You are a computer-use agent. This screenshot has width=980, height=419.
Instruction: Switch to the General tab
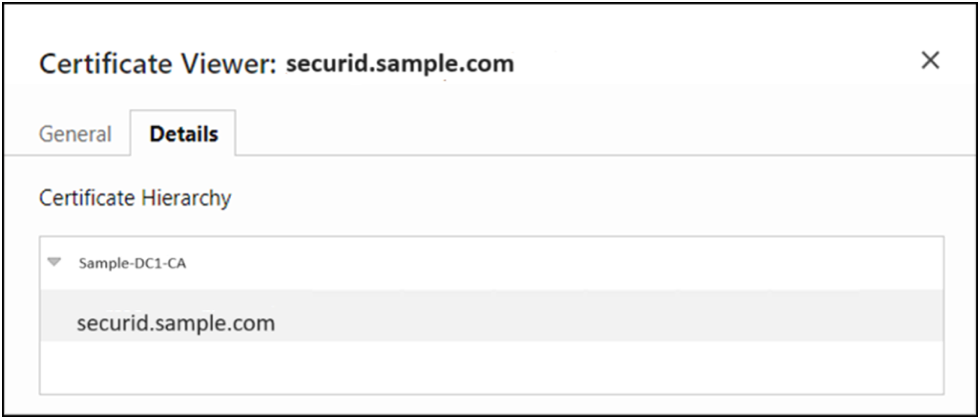click(x=75, y=134)
